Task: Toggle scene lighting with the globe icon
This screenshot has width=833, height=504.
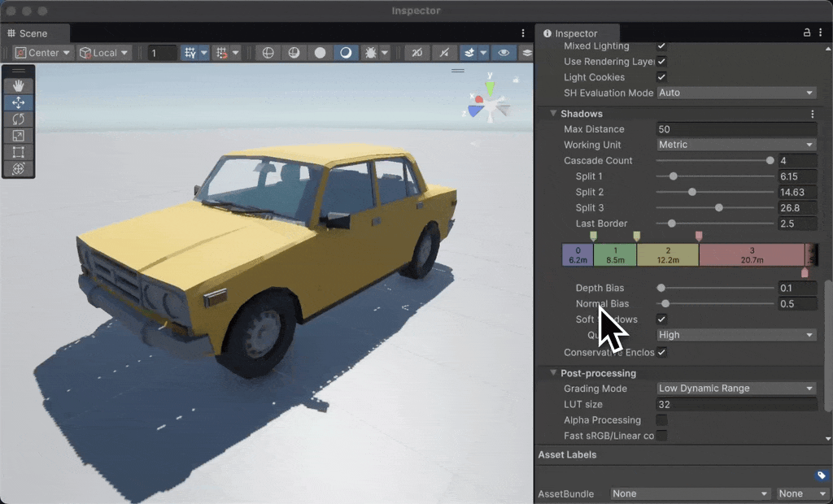Action: tap(268, 52)
